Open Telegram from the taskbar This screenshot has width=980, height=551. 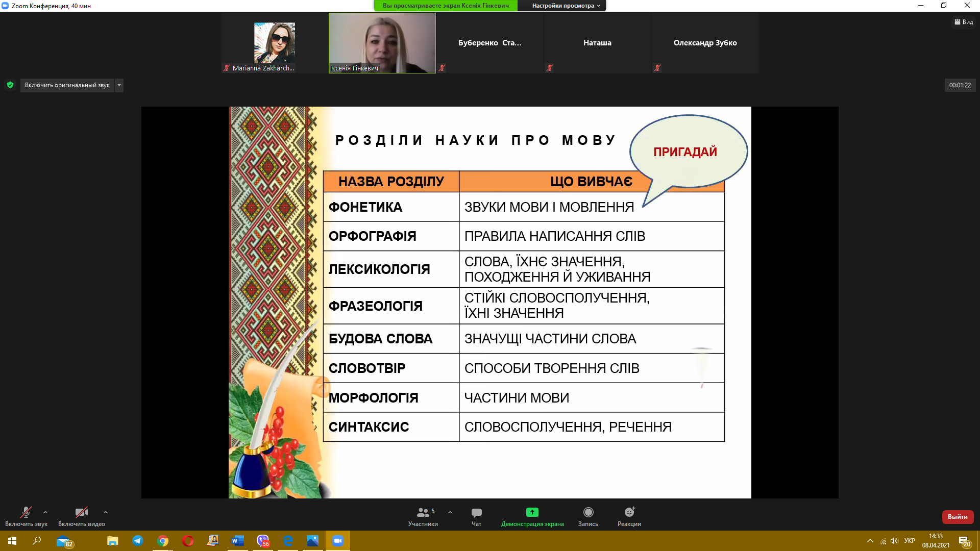point(138,541)
